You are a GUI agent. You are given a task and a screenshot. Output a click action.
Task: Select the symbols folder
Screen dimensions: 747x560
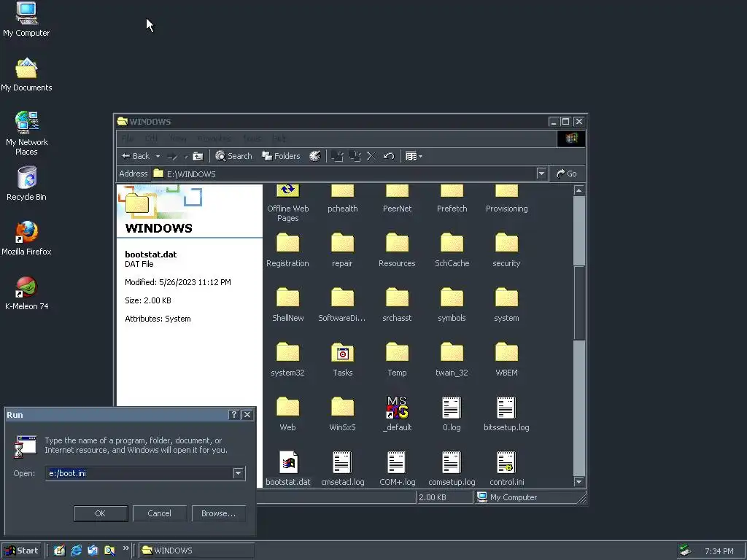[x=452, y=305]
